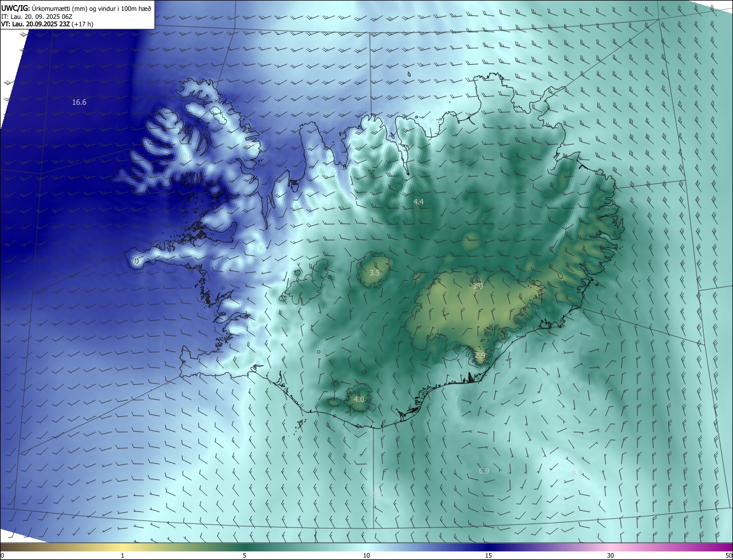Click the faint 9.2 value label
Viewport: 733px width, 560px height.
point(377,493)
